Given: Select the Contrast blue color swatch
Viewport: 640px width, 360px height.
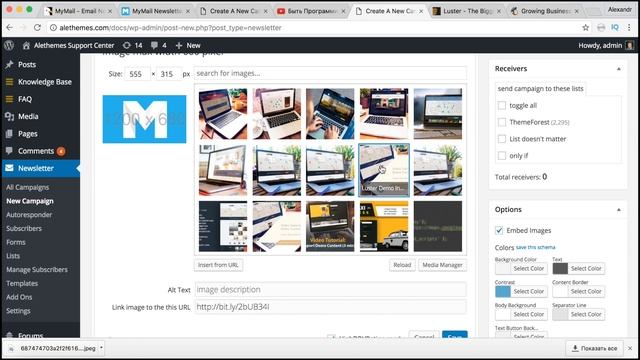Looking at the screenshot, I should click(x=503, y=291).
